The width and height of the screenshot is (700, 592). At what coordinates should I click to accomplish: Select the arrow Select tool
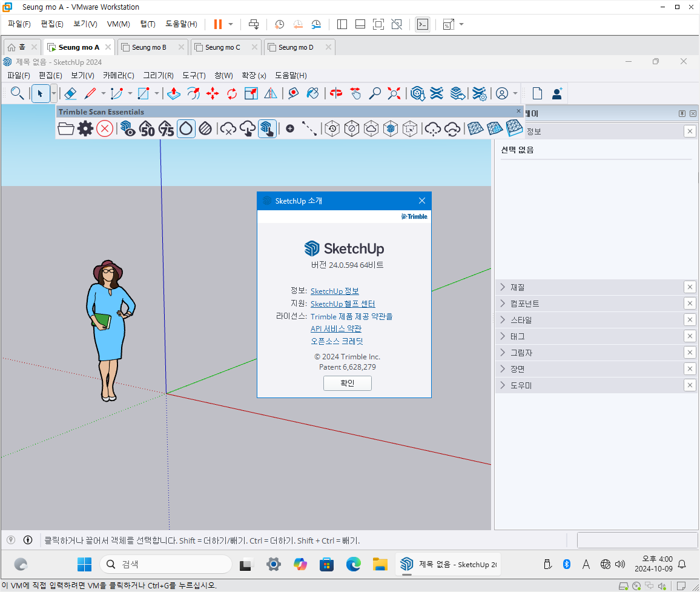coord(40,93)
